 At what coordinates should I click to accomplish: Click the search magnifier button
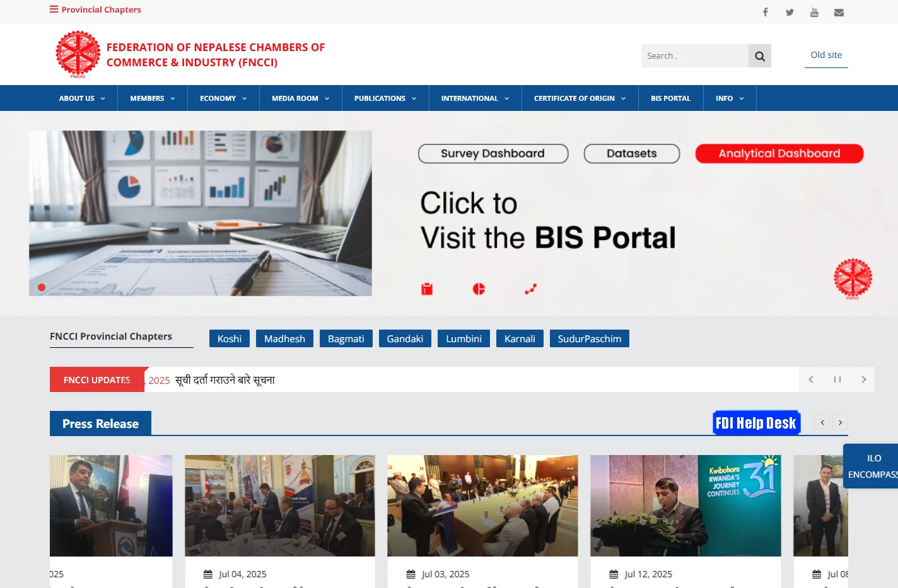click(x=760, y=56)
